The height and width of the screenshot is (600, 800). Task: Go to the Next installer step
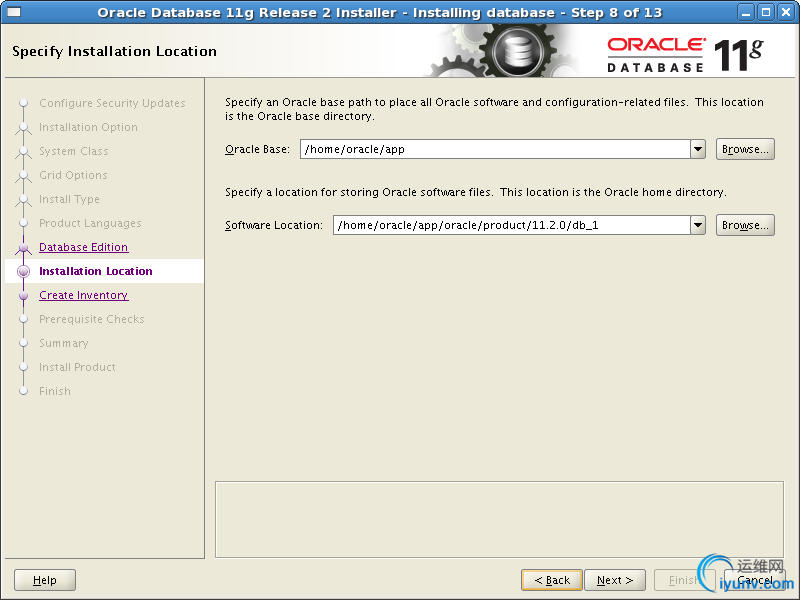[615, 580]
